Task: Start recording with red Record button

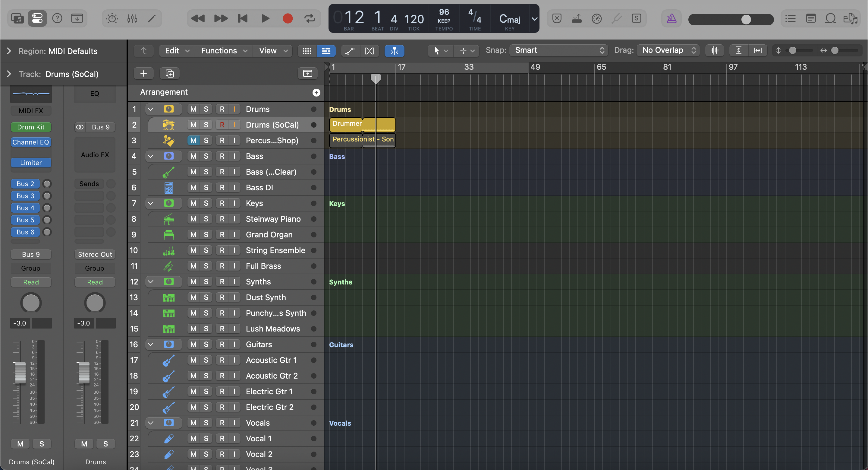Action: click(288, 18)
